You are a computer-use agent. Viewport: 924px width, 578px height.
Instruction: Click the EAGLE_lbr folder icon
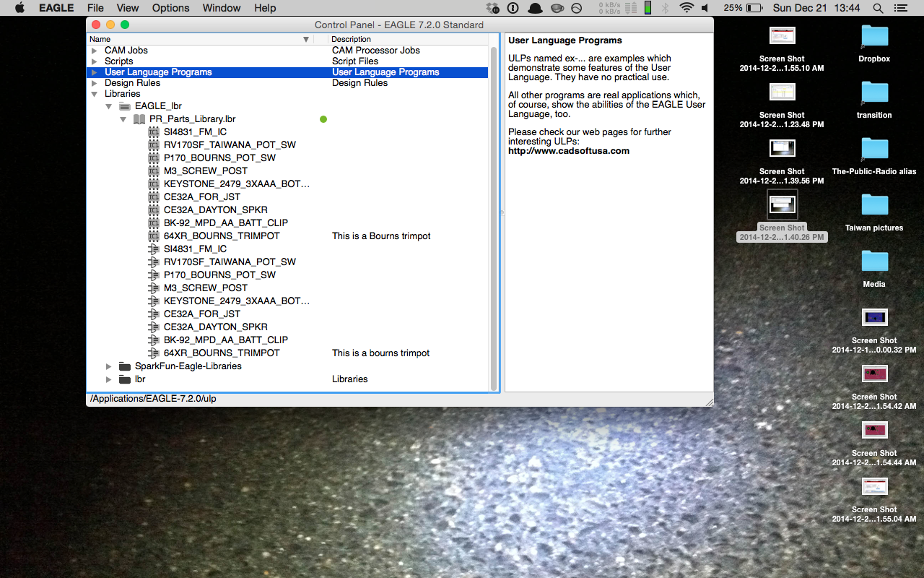(x=125, y=105)
